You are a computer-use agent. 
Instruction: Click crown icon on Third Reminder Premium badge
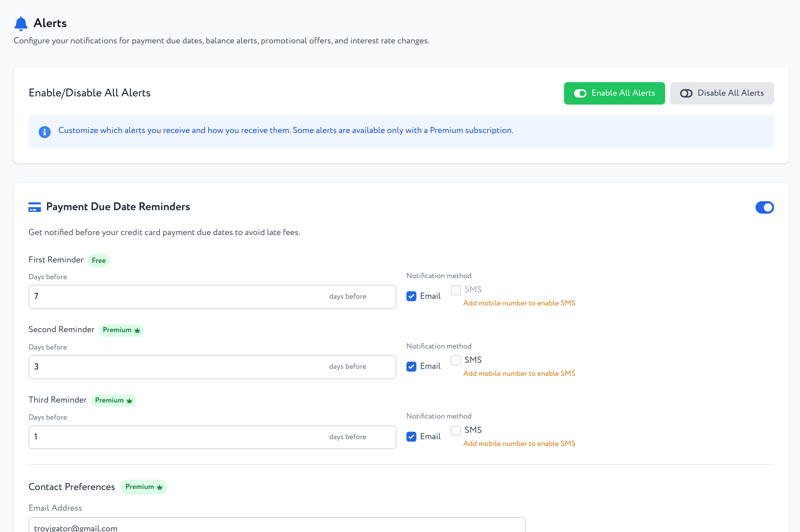tap(130, 401)
